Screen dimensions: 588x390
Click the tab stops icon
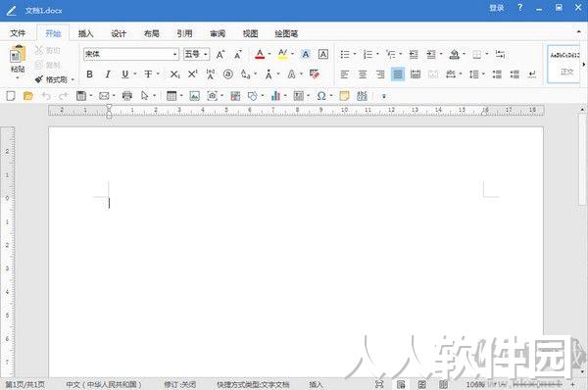pyautogui.click(x=500, y=55)
